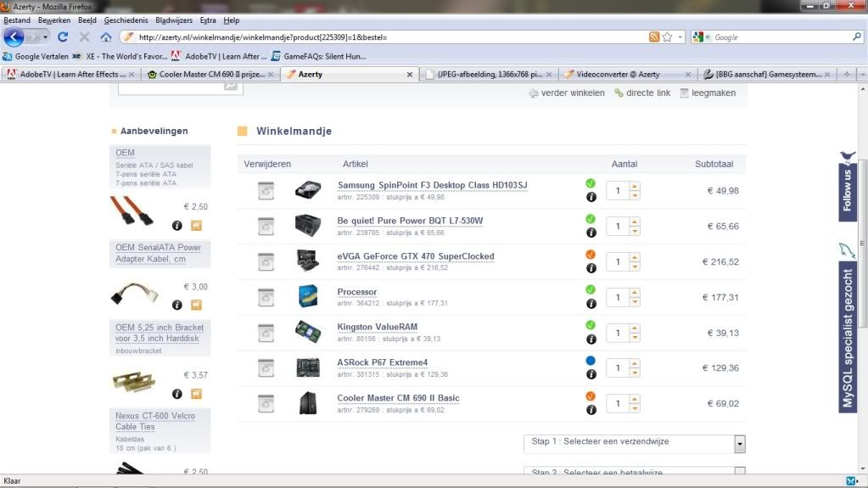Open GameFAQs: Silent Hun... bookmark

click(319, 57)
